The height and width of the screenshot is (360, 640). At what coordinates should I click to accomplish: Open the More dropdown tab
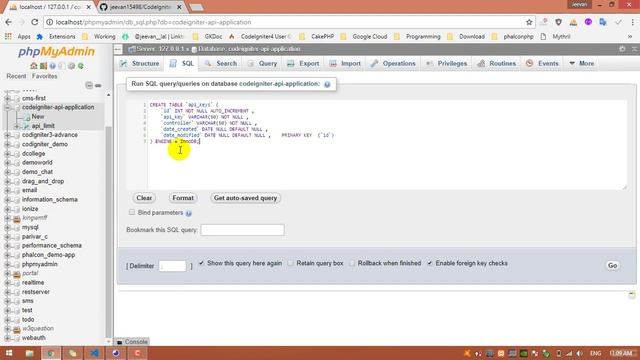click(x=581, y=64)
